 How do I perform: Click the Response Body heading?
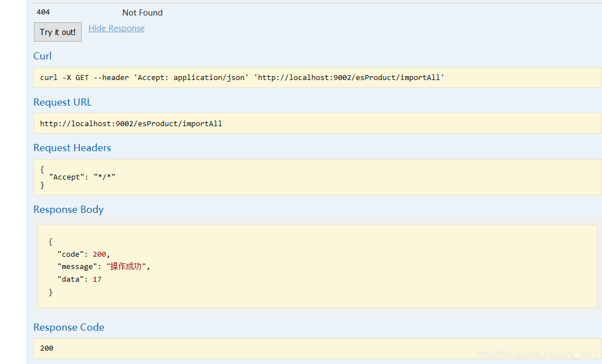(68, 210)
